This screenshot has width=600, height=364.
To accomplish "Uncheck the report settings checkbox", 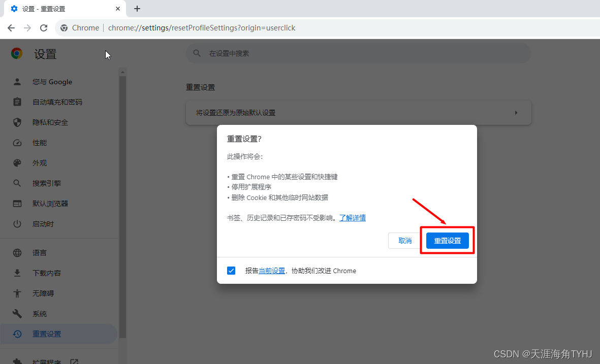I will pos(231,270).
